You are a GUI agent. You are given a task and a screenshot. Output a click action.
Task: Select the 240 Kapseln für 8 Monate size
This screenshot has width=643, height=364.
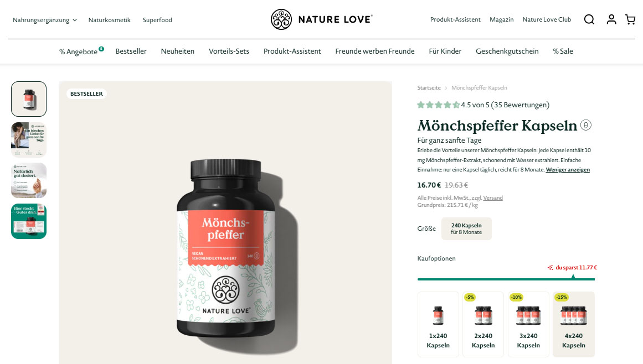tap(466, 228)
